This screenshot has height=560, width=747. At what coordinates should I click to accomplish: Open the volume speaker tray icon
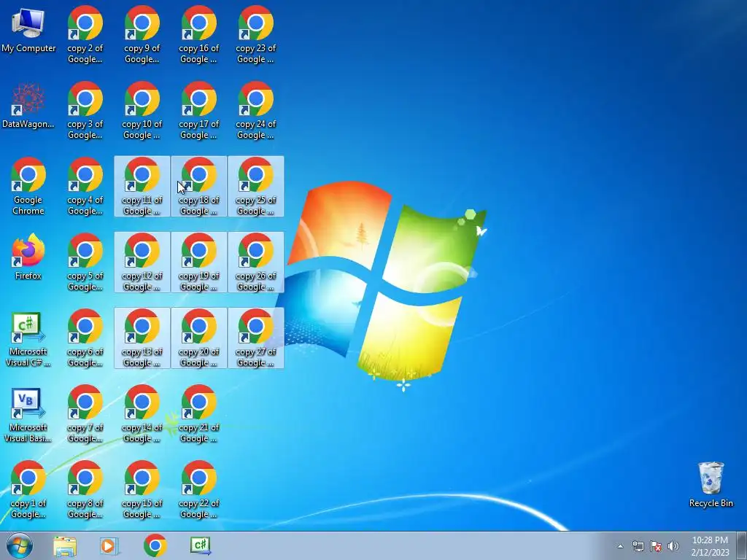tap(673, 546)
